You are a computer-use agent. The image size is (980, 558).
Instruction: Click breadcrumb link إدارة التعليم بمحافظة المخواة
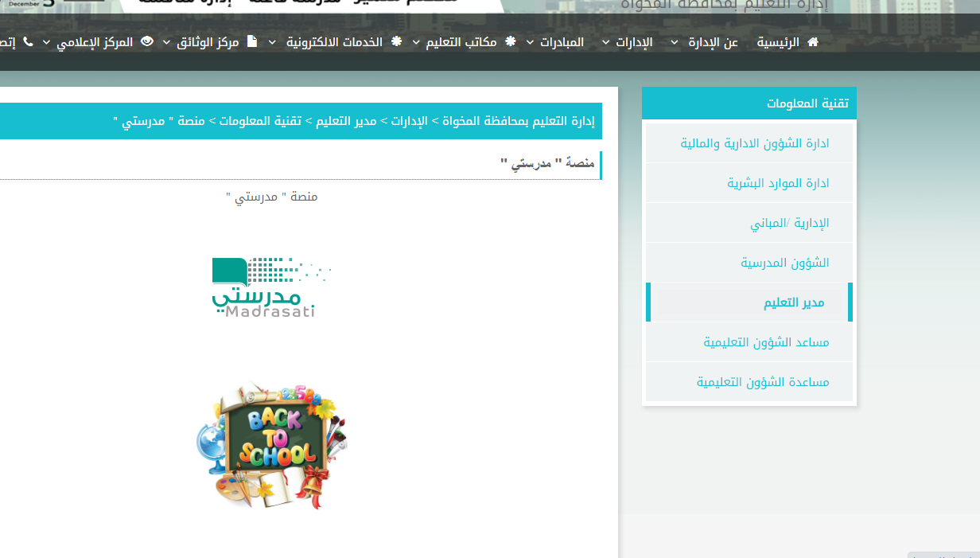(519, 121)
